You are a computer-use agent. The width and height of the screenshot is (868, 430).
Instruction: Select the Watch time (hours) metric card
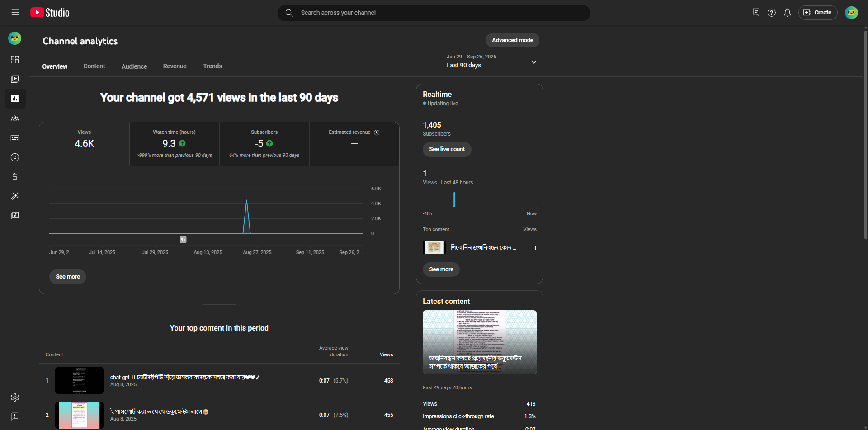(x=174, y=144)
